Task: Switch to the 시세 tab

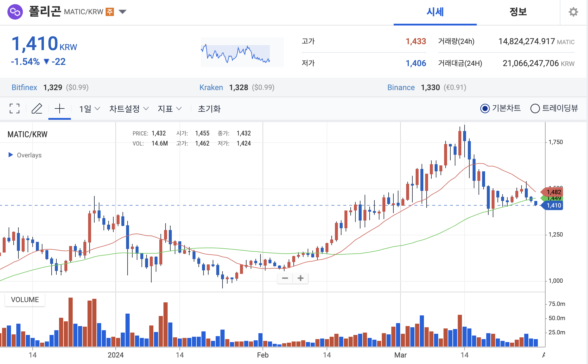Action: point(435,12)
